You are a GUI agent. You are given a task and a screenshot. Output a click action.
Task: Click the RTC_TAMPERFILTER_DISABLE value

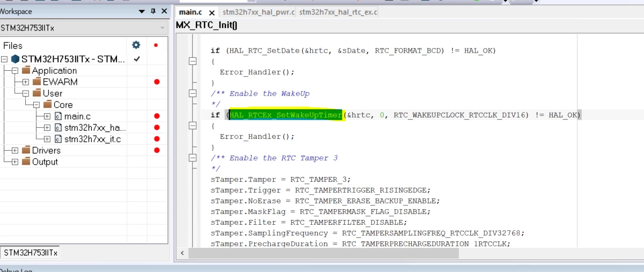pos(346,222)
